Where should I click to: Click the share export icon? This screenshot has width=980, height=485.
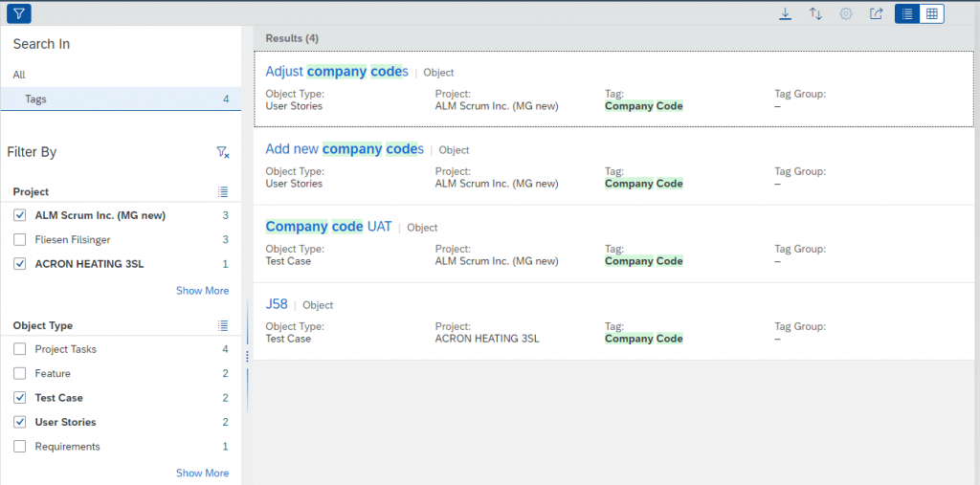tap(877, 13)
